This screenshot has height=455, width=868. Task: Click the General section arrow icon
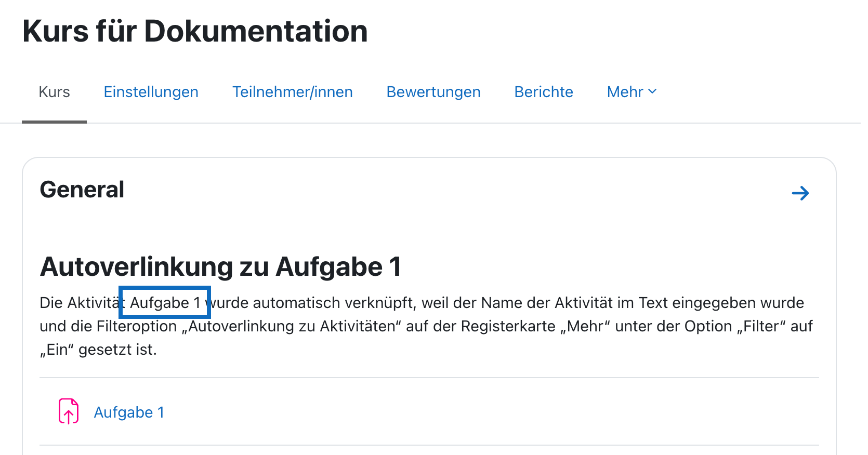click(x=800, y=193)
